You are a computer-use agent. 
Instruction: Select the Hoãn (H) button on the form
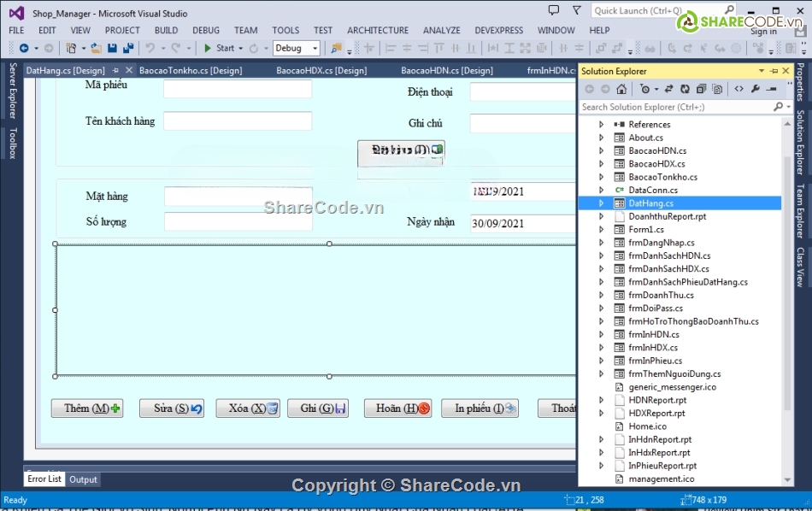pyautogui.click(x=397, y=408)
